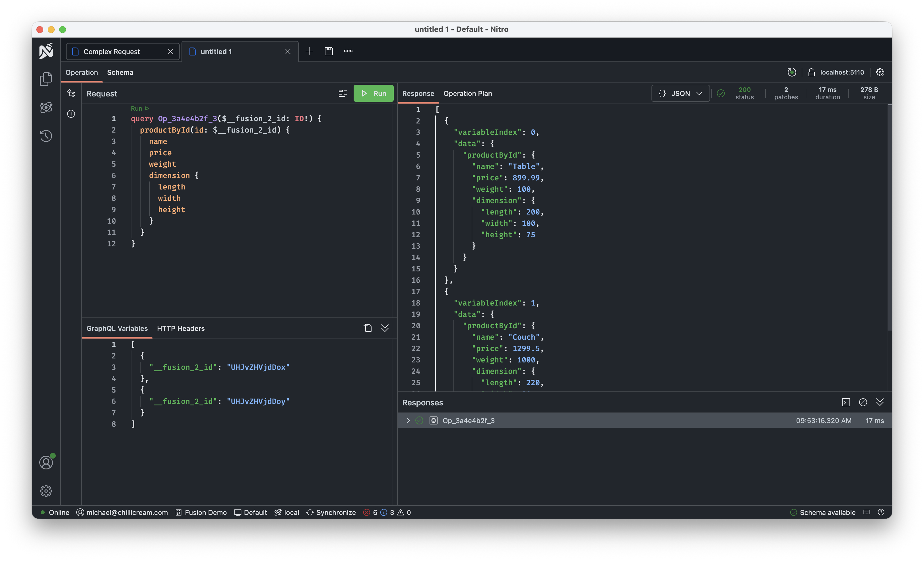This screenshot has height=561, width=924.
Task: Click the local stage in status bar
Action: point(287,512)
